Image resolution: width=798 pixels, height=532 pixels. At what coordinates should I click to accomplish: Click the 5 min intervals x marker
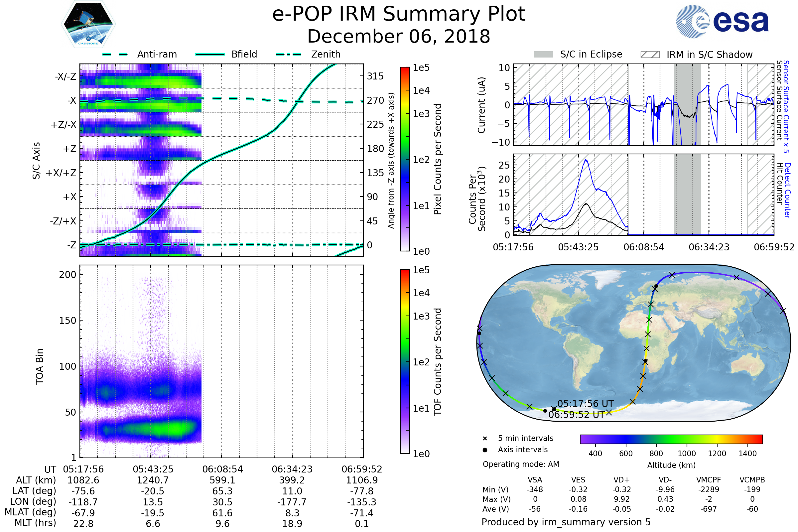tap(485, 439)
